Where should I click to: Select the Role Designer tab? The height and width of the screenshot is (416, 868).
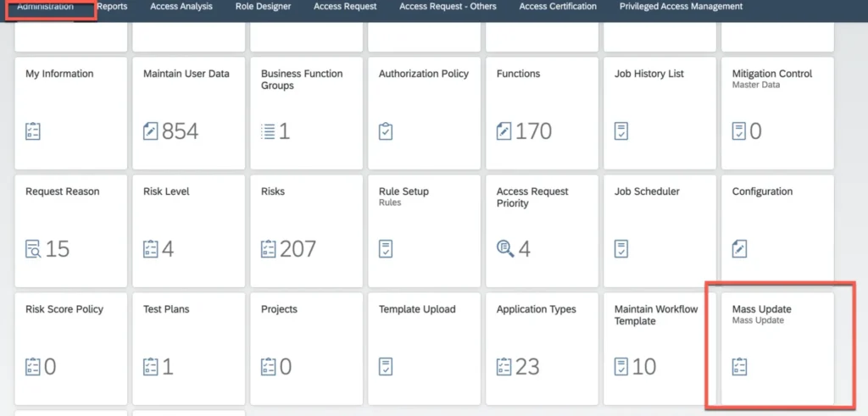click(263, 7)
